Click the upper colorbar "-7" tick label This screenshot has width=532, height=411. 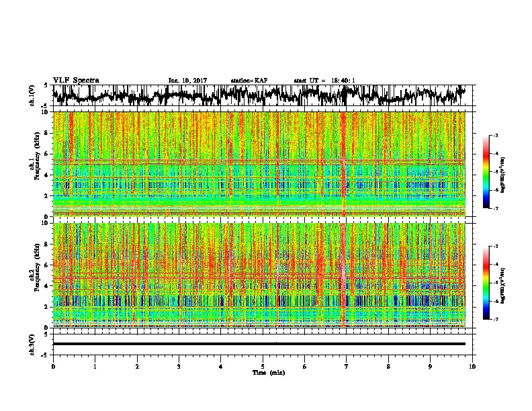[495, 208]
